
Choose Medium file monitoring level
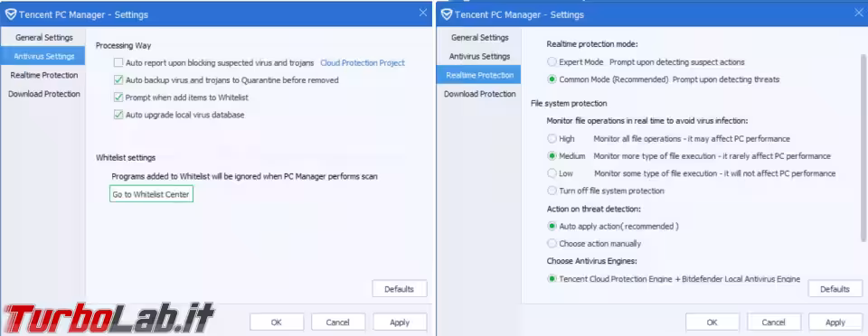click(552, 156)
